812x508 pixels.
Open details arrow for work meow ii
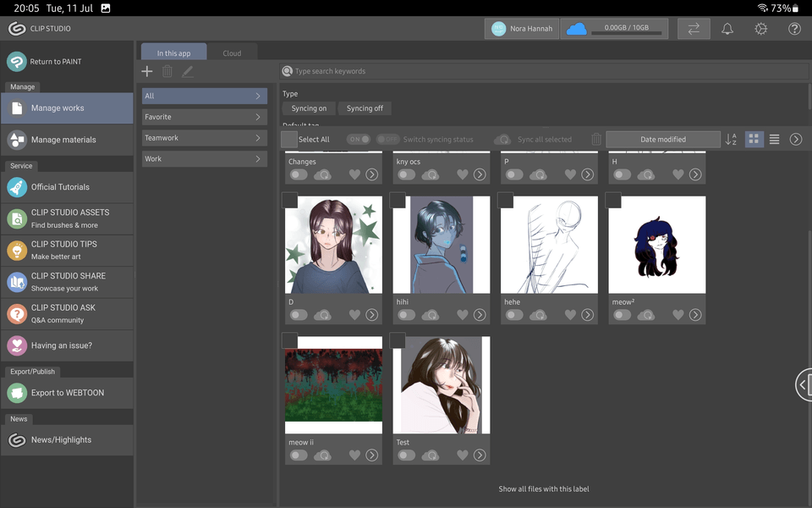372,456
